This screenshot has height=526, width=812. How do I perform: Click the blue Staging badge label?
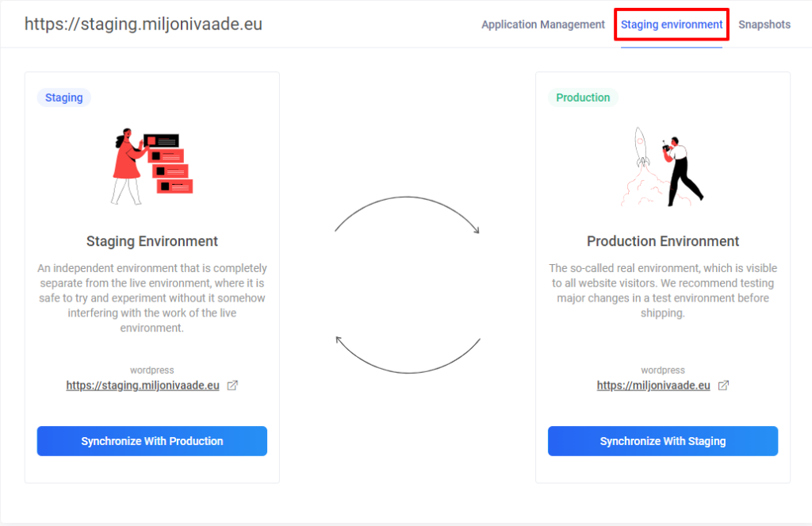point(64,98)
